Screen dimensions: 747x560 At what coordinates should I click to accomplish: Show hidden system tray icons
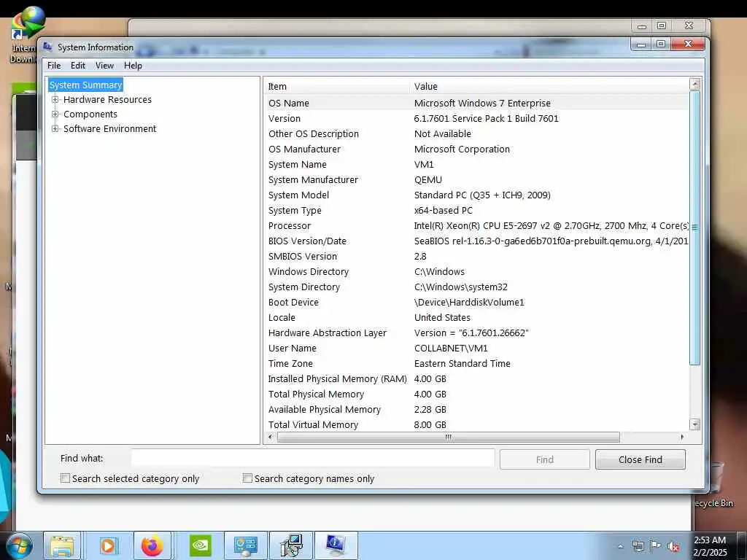pos(620,546)
